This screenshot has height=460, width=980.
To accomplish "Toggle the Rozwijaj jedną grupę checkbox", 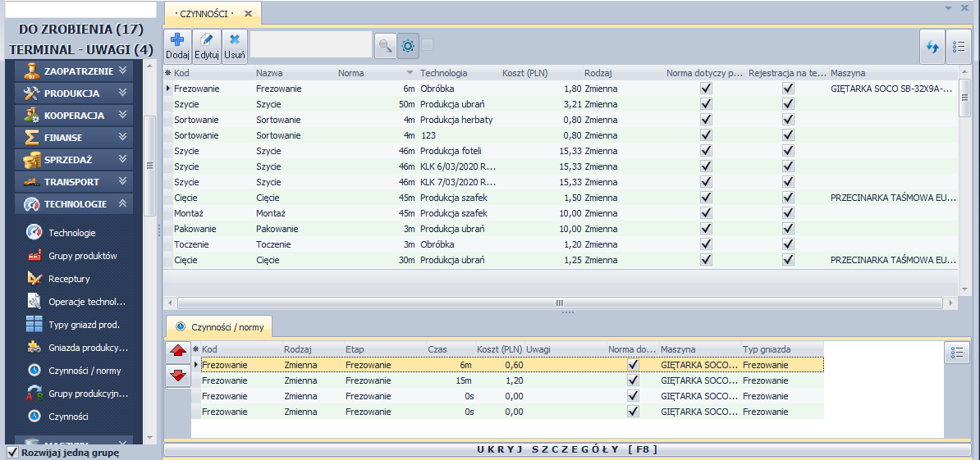I will [12, 453].
